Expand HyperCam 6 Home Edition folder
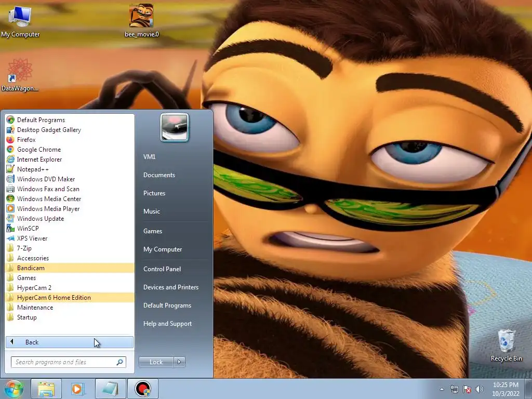 pyautogui.click(x=70, y=297)
